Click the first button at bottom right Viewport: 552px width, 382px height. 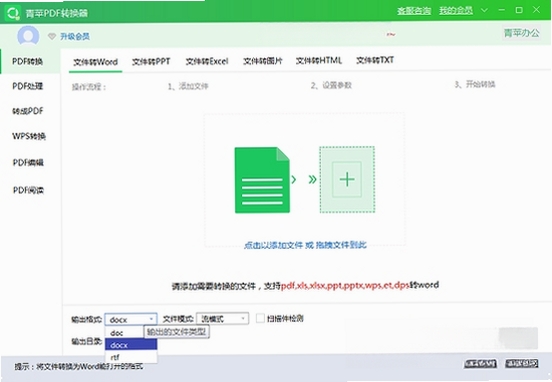coord(480,364)
